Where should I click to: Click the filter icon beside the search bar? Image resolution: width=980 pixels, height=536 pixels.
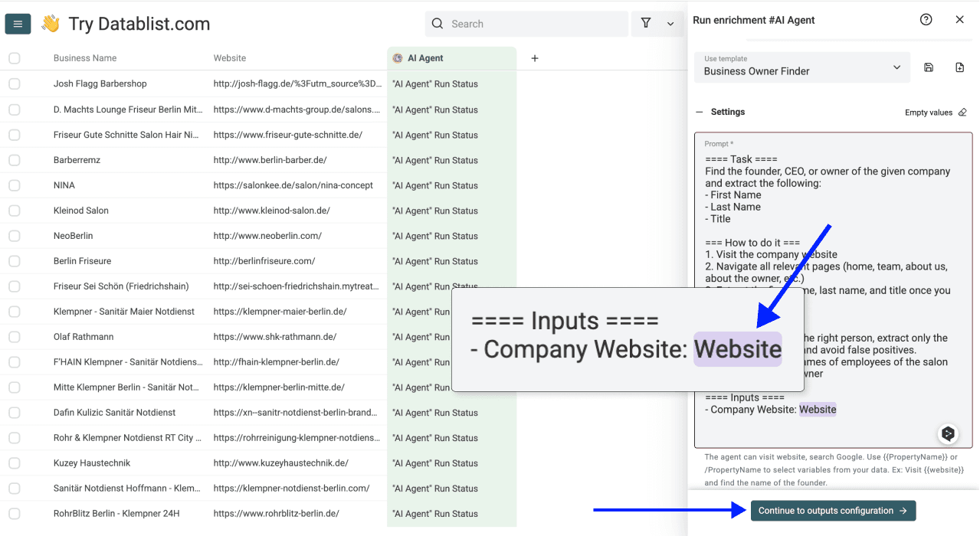point(646,24)
